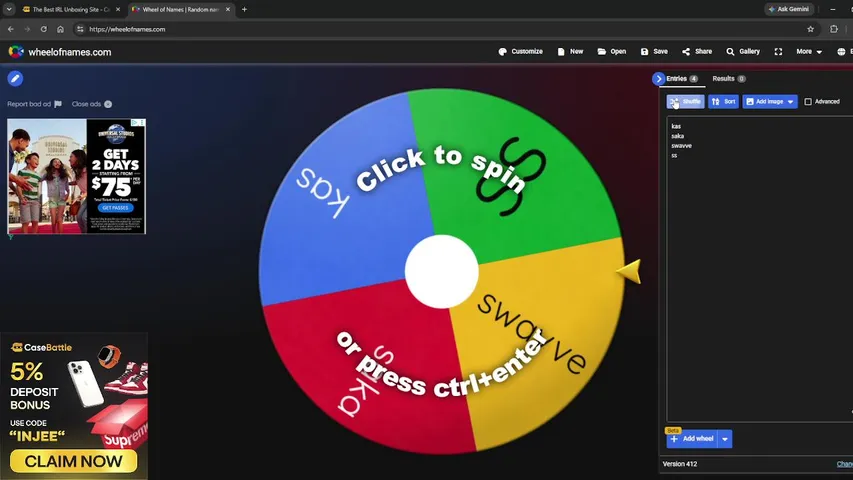The image size is (853, 480).
Task: Open the tab search dropdown arrow
Action: pos(9,9)
